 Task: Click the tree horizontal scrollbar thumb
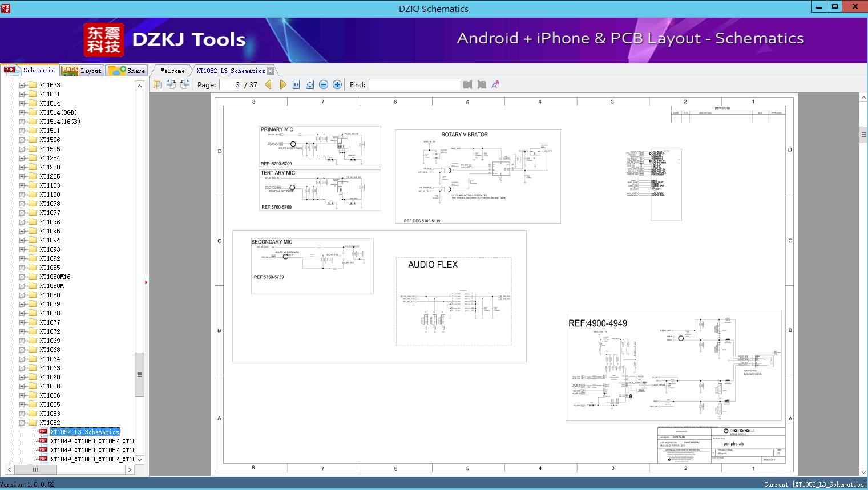click(x=35, y=469)
